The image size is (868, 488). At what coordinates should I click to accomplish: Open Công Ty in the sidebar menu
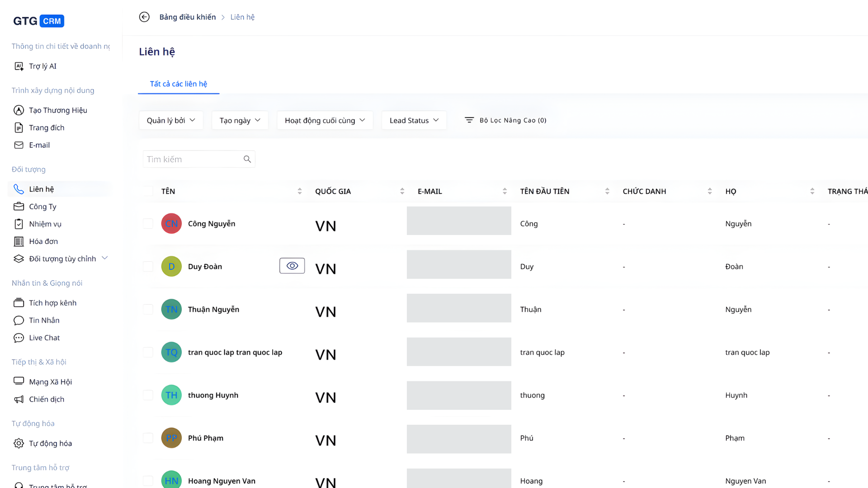[42, 206]
